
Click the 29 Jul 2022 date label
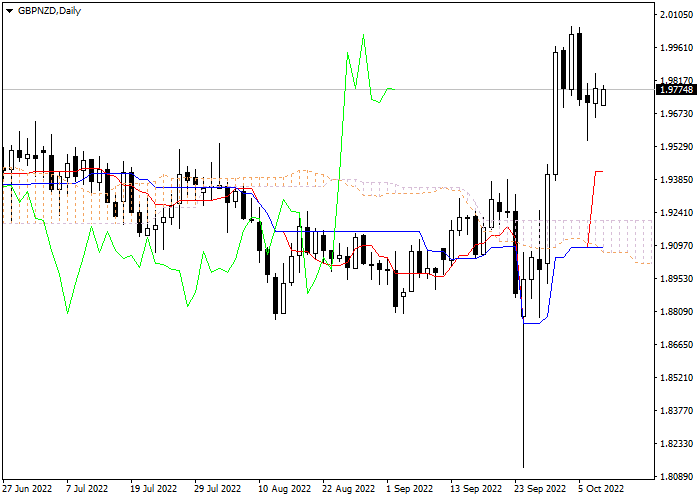pyautogui.click(x=218, y=489)
